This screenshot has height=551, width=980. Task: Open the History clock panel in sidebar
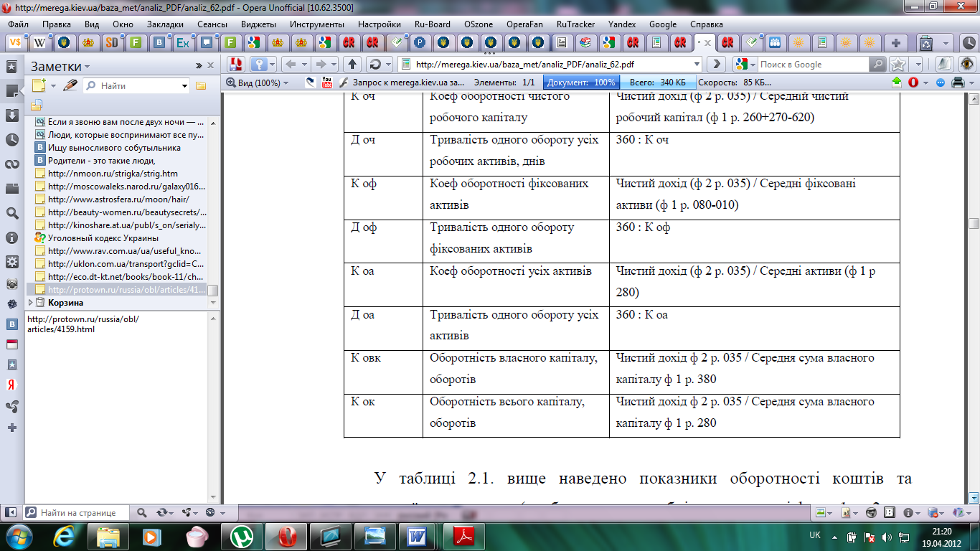pos(11,140)
